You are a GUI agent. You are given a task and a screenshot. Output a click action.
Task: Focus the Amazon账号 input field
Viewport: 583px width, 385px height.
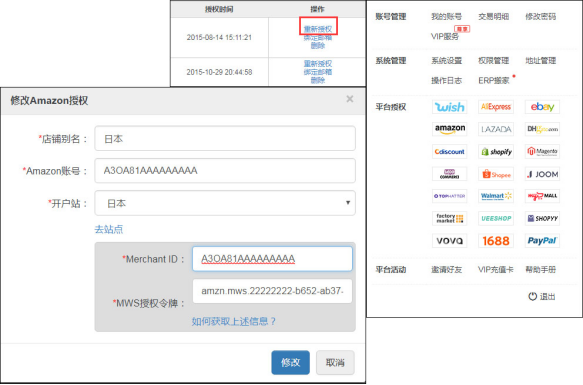click(x=225, y=171)
